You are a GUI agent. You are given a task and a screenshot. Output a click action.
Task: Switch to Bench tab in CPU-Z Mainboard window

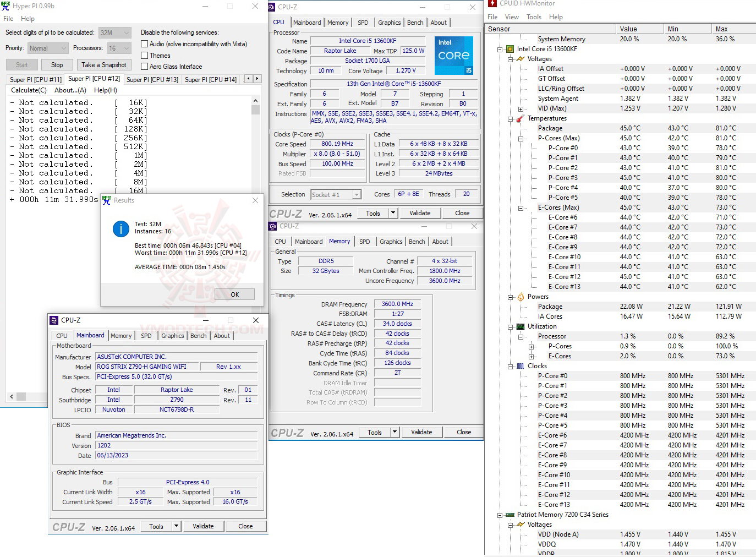[199, 336]
